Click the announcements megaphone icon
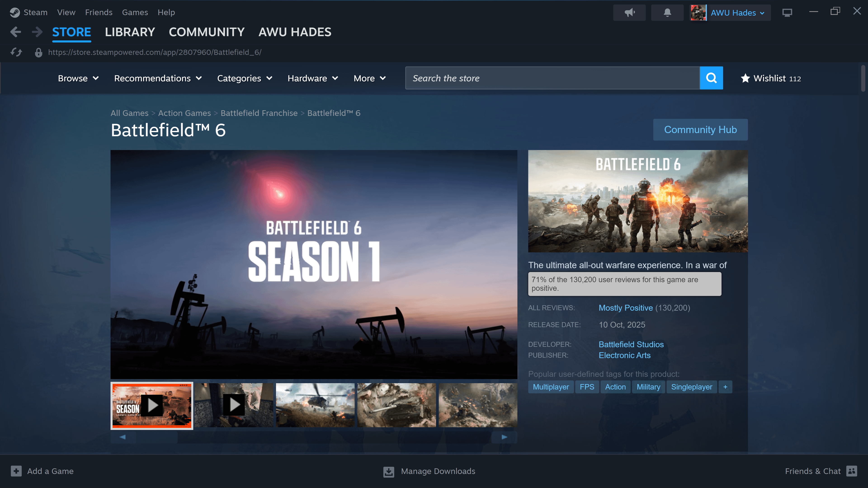This screenshot has width=868, height=488. 629,12
